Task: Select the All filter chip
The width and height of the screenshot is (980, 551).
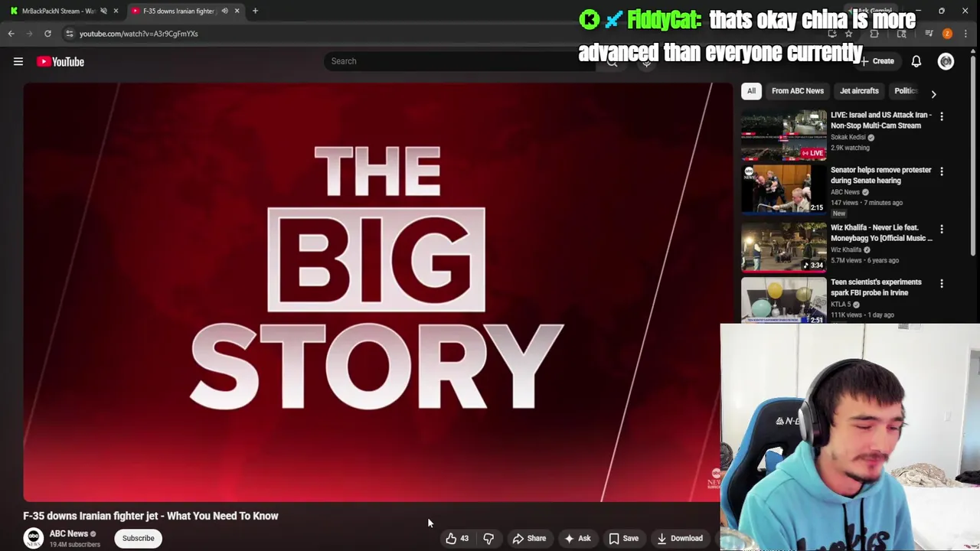Action: point(751,91)
